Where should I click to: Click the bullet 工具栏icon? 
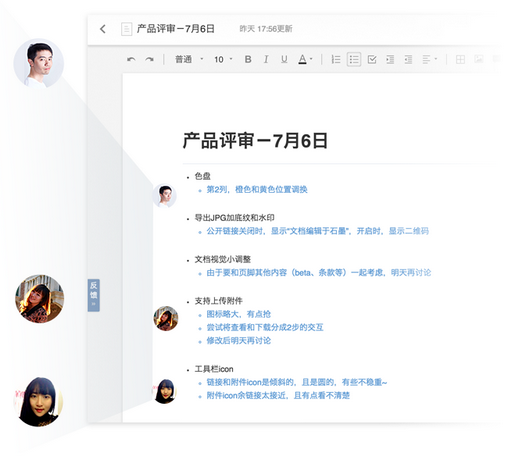(214, 369)
